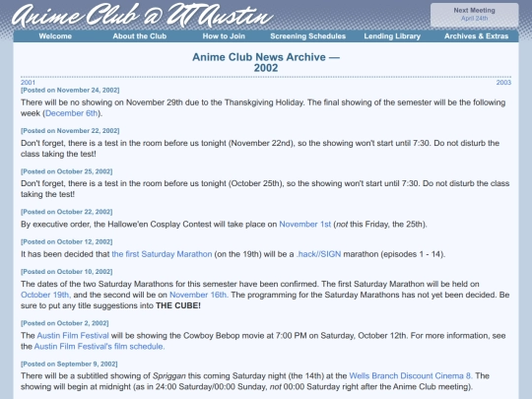The width and height of the screenshot is (532, 399).
Task: Click the Posted on November 24, 2002 date
Action: pos(70,91)
